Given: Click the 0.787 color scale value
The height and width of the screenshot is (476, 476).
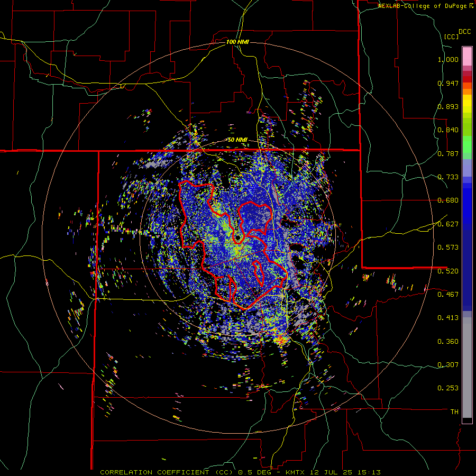Looking at the screenshot, I should pos(448,153).
